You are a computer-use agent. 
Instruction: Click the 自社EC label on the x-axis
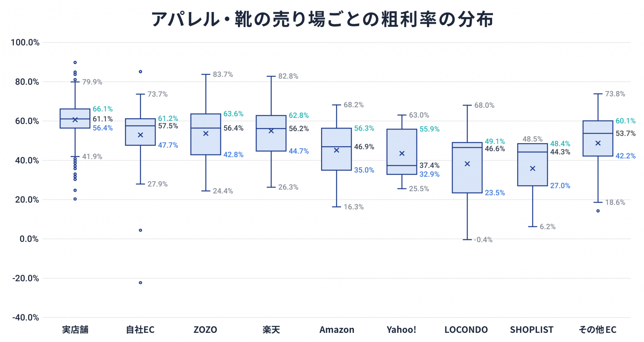pyautogui.click(x=141, y=330)
